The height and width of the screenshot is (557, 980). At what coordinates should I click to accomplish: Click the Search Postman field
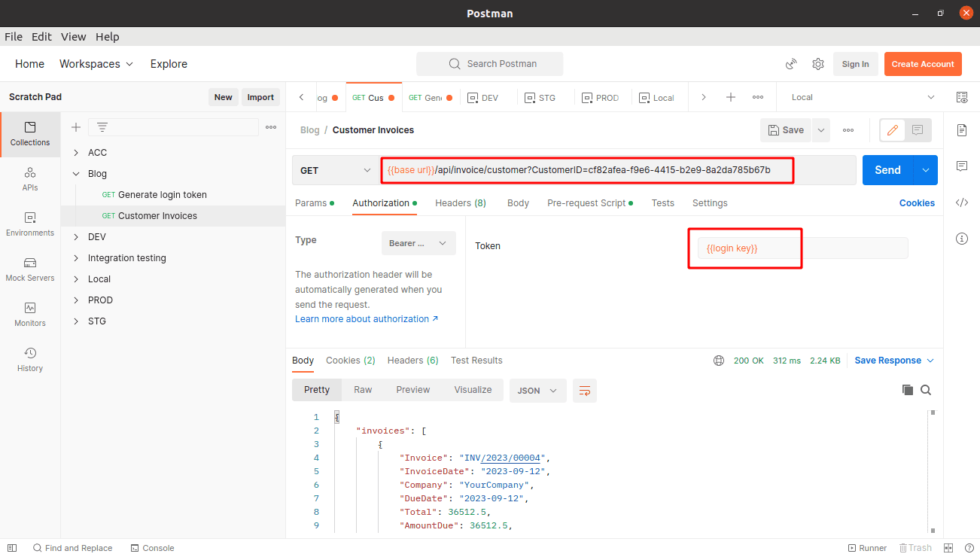pos(490,64)
